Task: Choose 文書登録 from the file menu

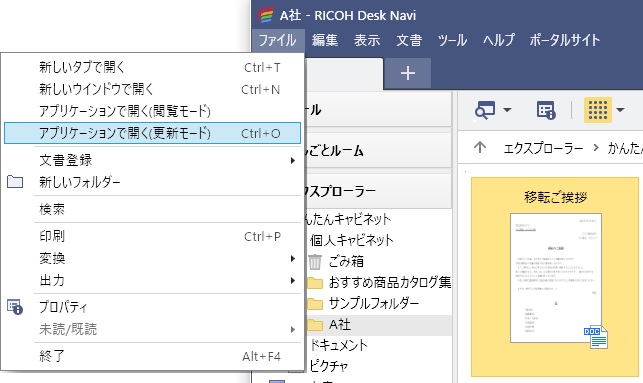Action: point(152,160)
